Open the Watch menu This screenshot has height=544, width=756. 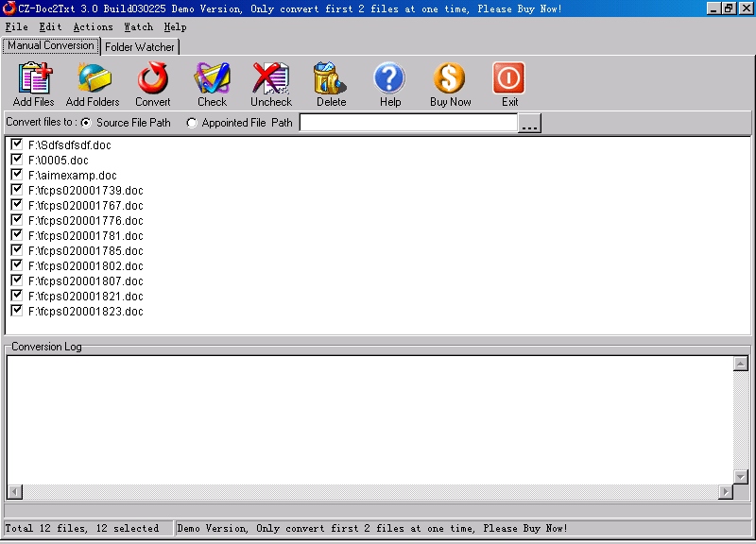138,27
